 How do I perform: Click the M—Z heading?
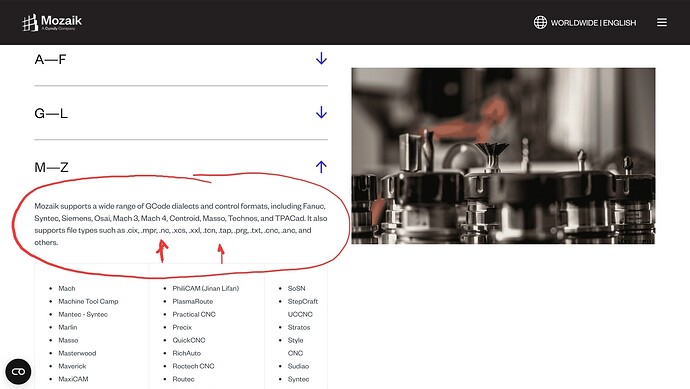[x=51, y=167]
